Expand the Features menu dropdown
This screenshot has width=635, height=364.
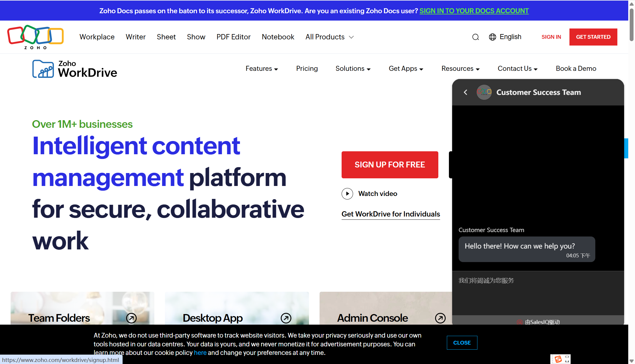tap(262, 69)
